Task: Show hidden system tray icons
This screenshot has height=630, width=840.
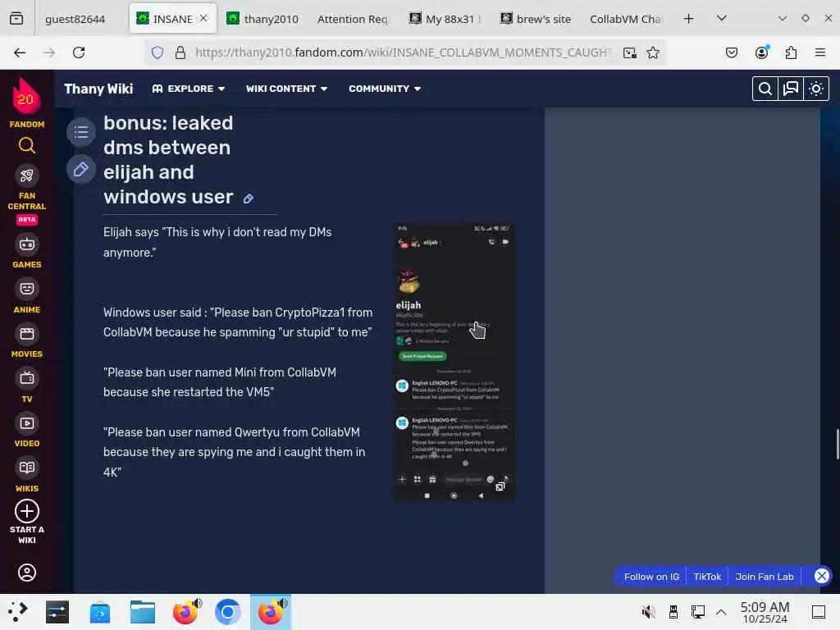Action: [721, 612]
